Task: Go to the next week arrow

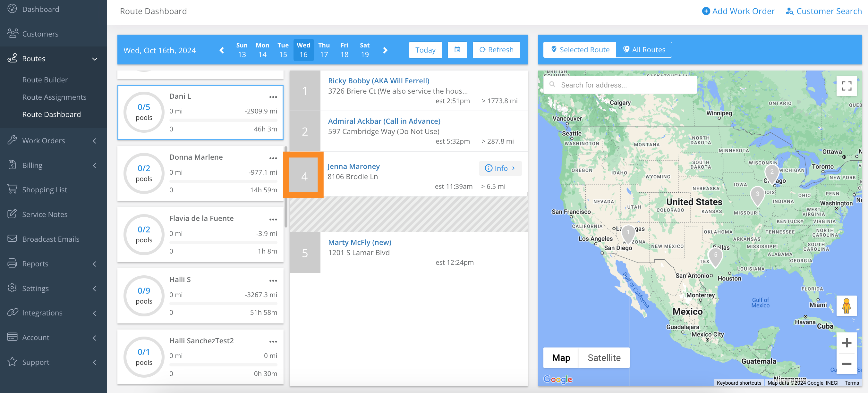Action: click(385, 50)
